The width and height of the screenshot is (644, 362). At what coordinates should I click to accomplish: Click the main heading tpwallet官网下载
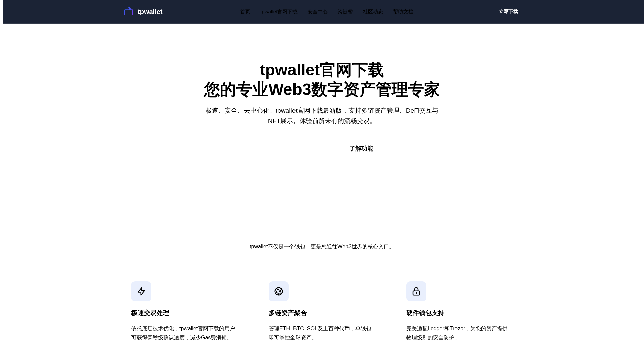click(322, 70)
